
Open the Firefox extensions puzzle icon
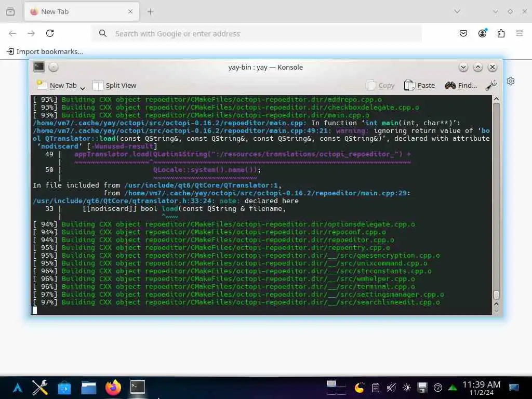point(501,33)
